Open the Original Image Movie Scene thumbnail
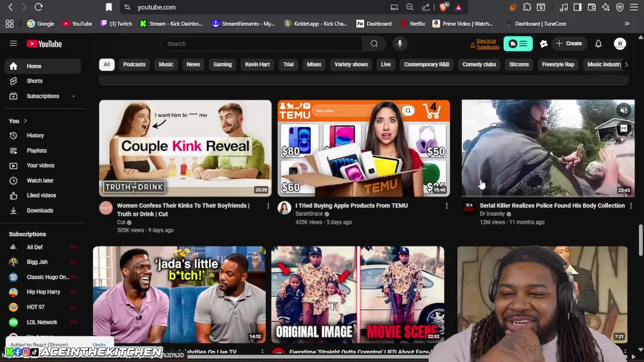644x362 pixels. (x=357, y=294)
